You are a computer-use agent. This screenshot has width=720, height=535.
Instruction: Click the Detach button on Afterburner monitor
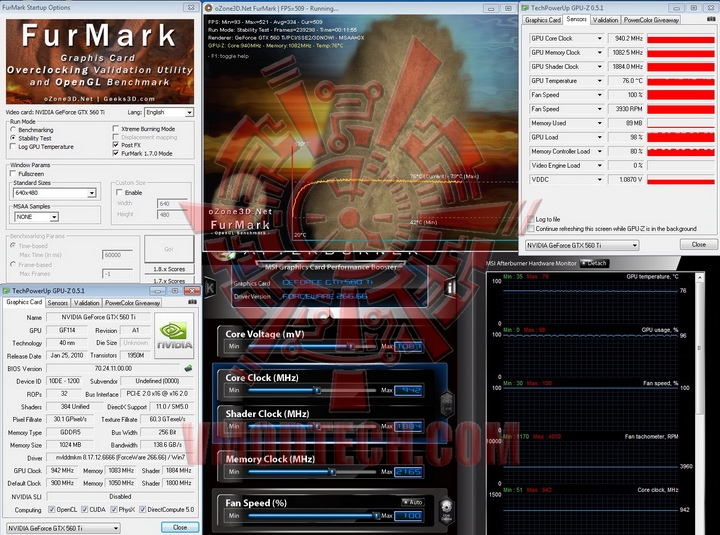click(x=594, y=263)
